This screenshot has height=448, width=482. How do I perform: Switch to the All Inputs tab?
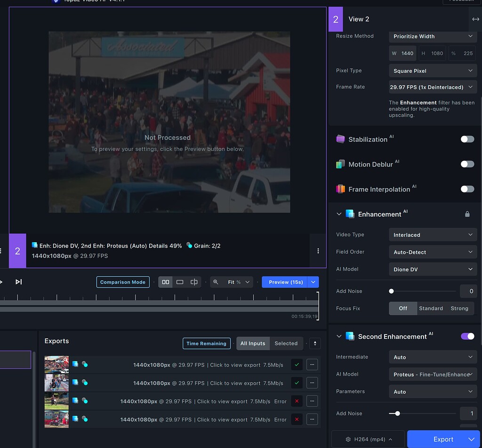[253, 344]
